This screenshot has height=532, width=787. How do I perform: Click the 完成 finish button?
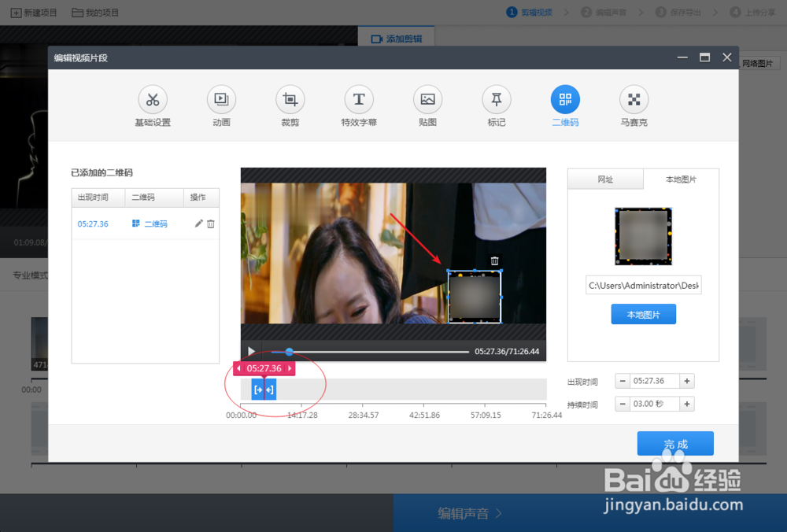(x=675, y=444)
